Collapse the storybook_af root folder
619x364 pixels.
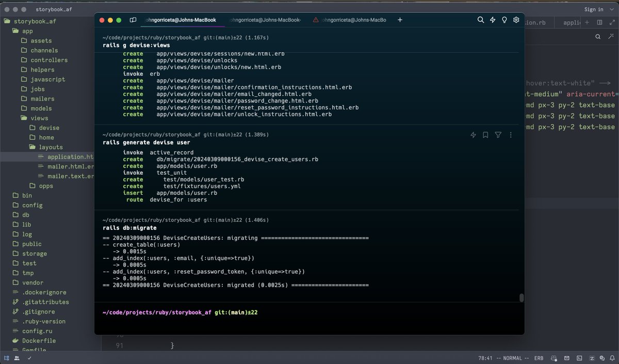point(31,21)
